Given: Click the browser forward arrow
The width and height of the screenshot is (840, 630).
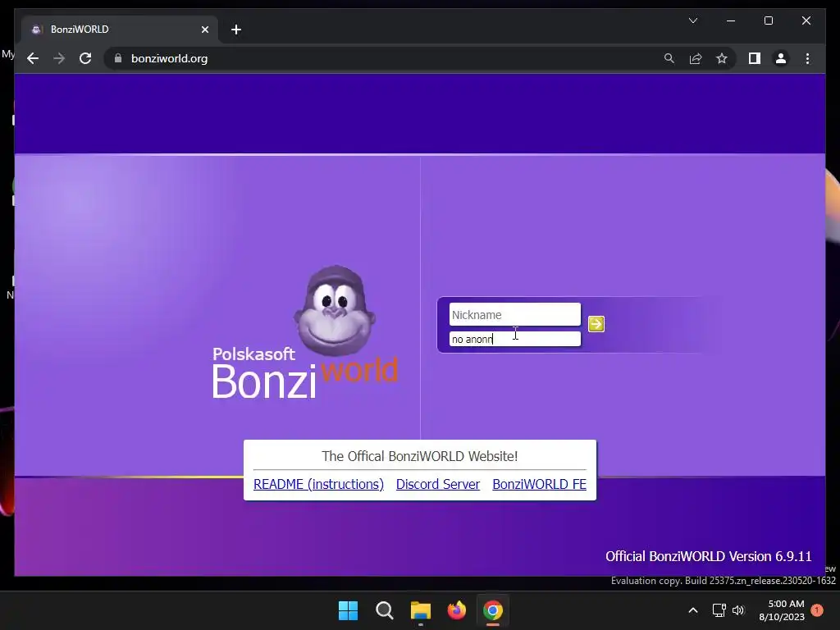Looking at the screenshot, I should (x=59, y=58).
